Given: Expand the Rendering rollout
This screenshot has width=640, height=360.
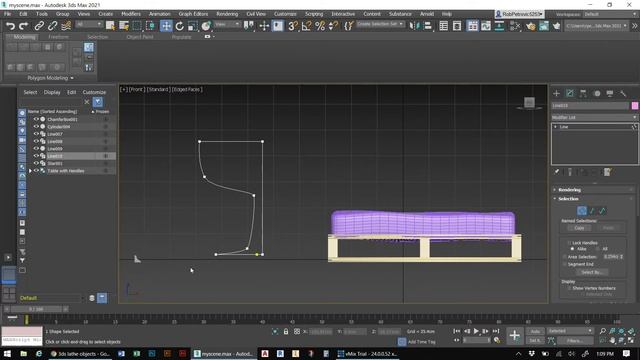Looking at the screenshot, I should pos(593,190).
